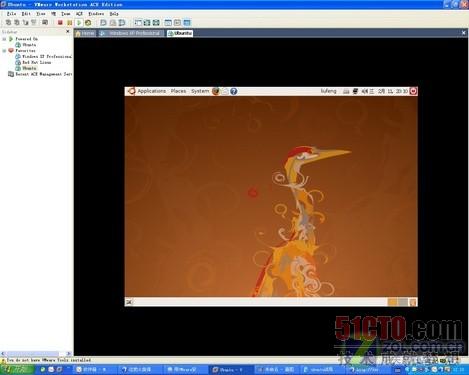The width and height of the screenshot is (469, 375).
Task: Open Firefox from the Ubuntu top panel
Action: (216, 91)
